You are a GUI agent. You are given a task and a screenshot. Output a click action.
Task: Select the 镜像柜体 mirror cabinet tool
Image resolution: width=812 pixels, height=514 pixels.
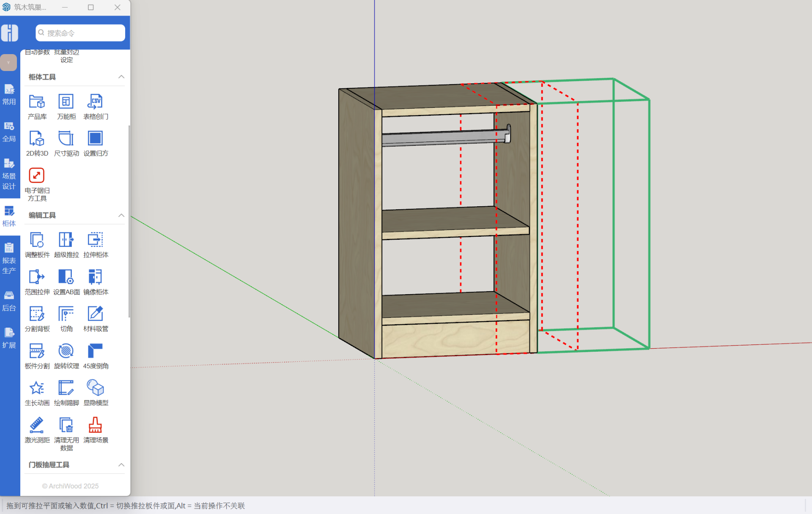click(96, 277)
